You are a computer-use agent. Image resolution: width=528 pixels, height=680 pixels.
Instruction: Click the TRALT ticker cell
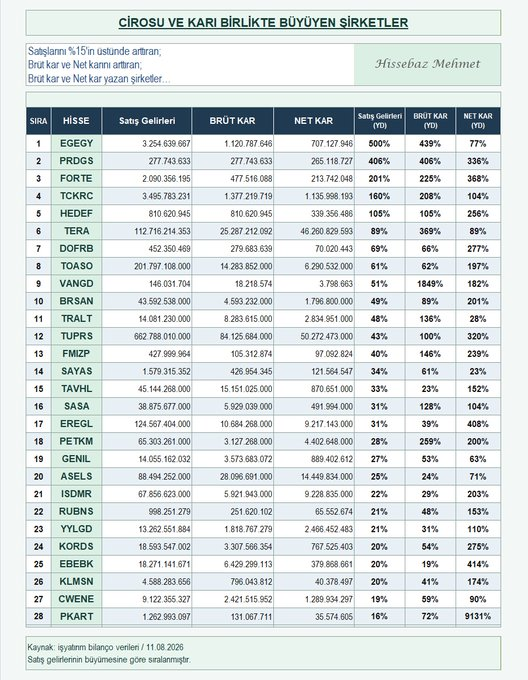pyautogui.click(x=76, y=319)
